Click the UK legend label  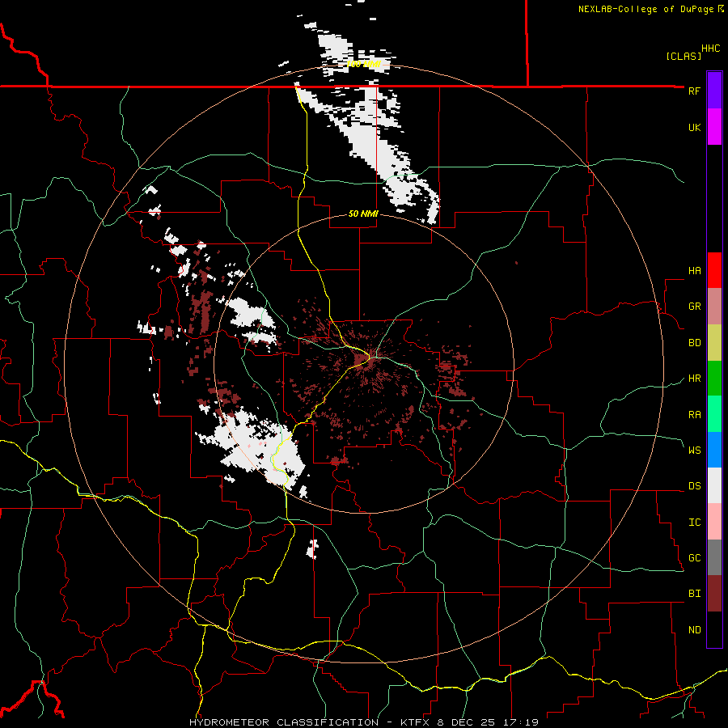click(x=694, y=127)
